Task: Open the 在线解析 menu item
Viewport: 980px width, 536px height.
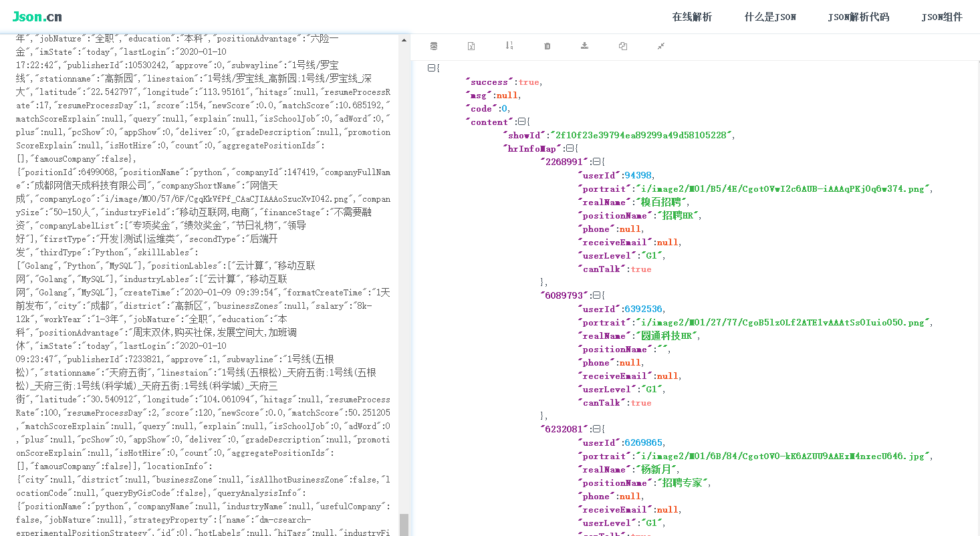Action: point(692,17)
